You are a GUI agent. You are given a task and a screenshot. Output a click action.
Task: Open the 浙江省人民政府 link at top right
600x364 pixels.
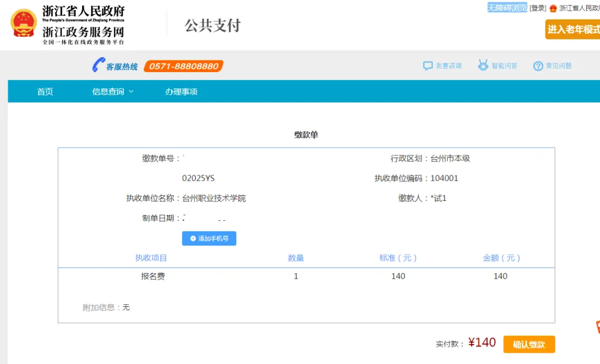tap(579, 8)
